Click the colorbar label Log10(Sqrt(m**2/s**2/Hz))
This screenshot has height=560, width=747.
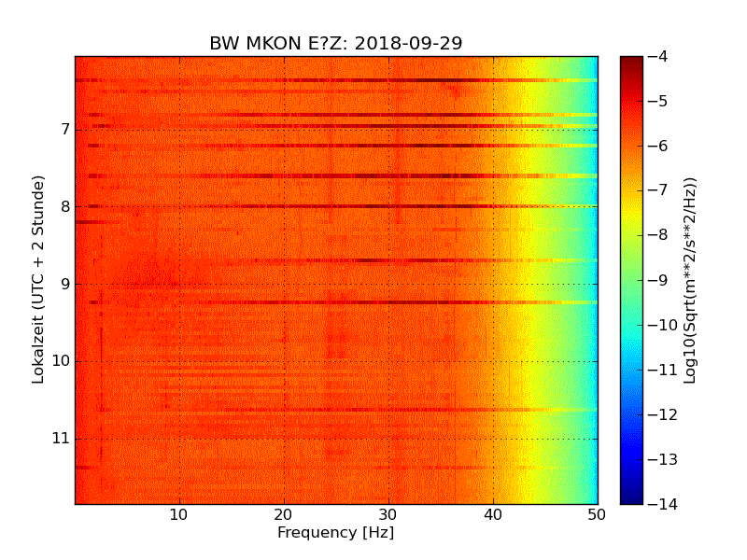coord(689,281)
